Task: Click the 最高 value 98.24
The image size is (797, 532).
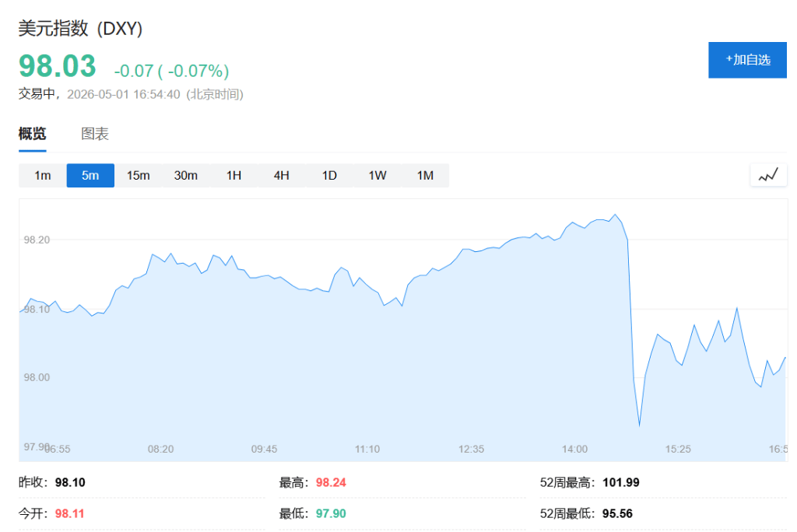Action: pos(331,482)
